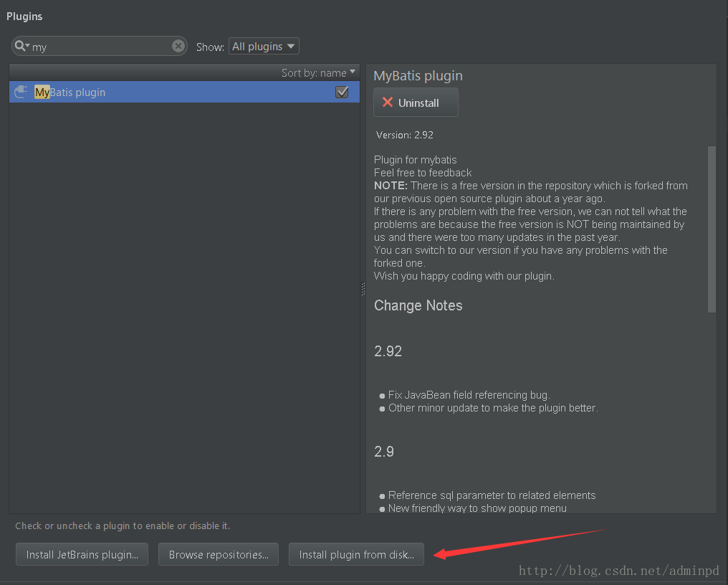Click 'New friendly way to show popup menu' line

(477, 508)
